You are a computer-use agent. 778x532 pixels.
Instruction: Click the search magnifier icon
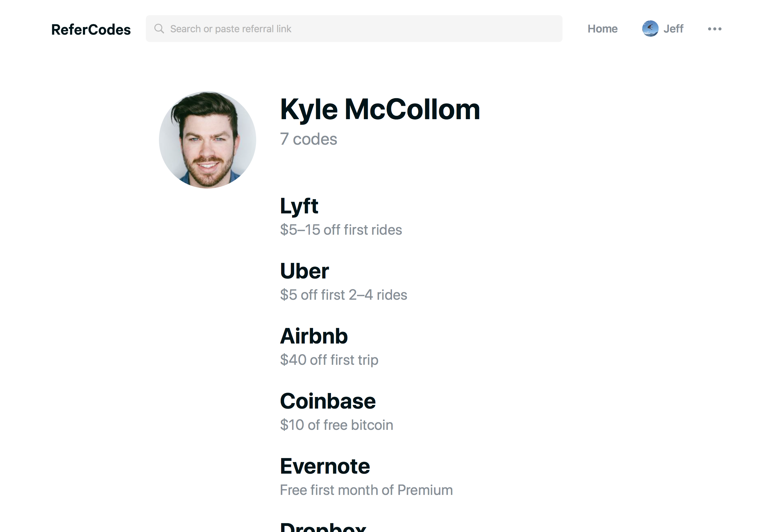click(159, 29)
